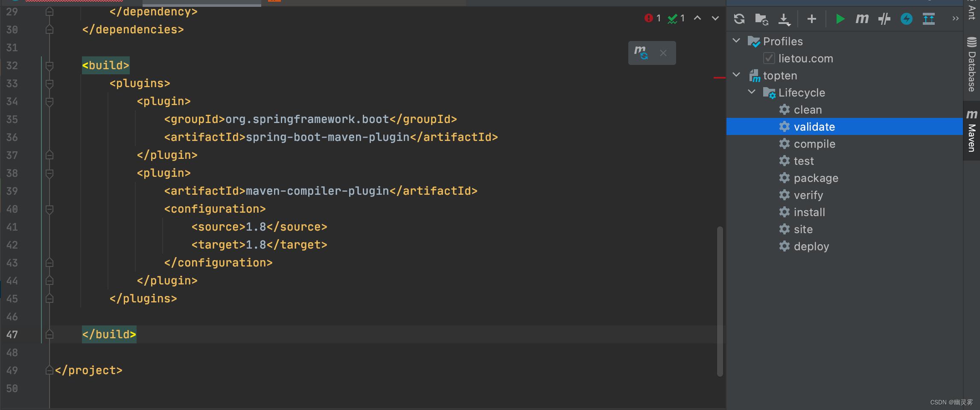Fold closing build tag at line 47
Image resolution: width=980 pixels, height=410 pixels.
click(49, 334)
